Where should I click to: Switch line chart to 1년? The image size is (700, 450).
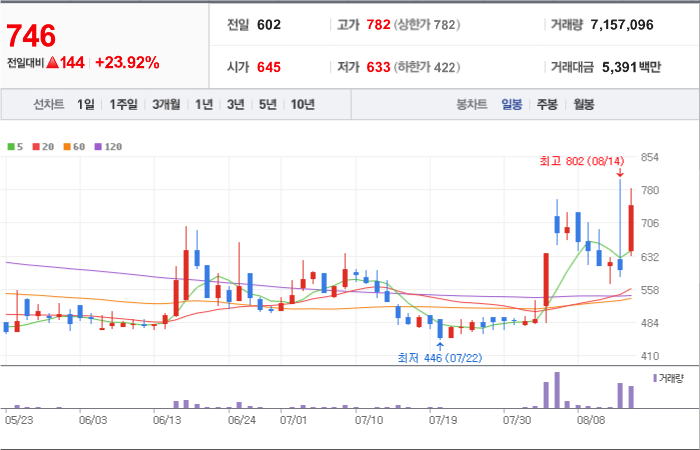coord(204,104)
